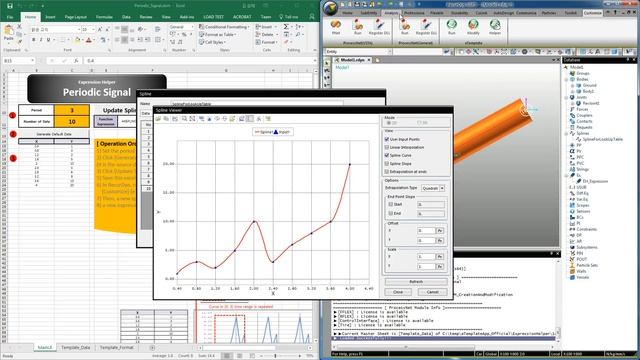
Task: Enable Start checkbox under End Point Slope
Action: 391,204
